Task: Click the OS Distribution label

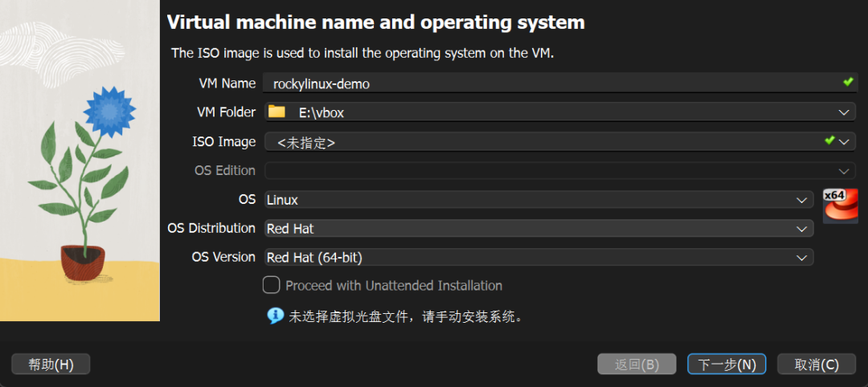Action: pos(211,228)
